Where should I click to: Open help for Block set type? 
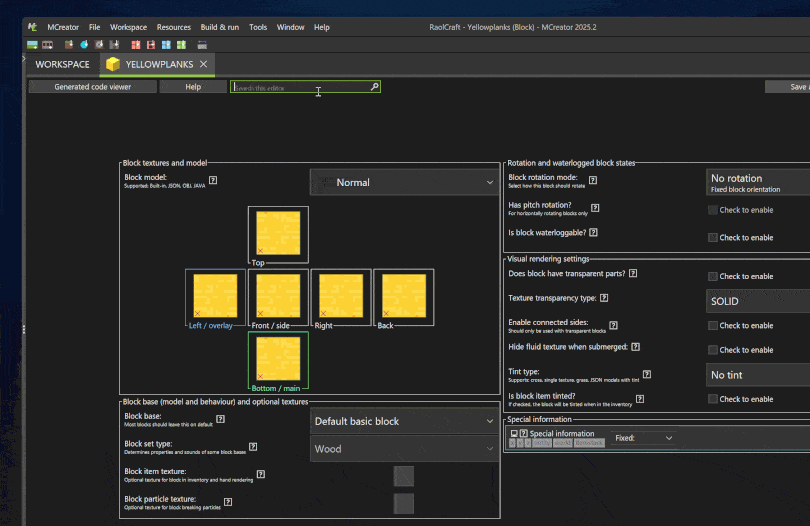point(253,446)
